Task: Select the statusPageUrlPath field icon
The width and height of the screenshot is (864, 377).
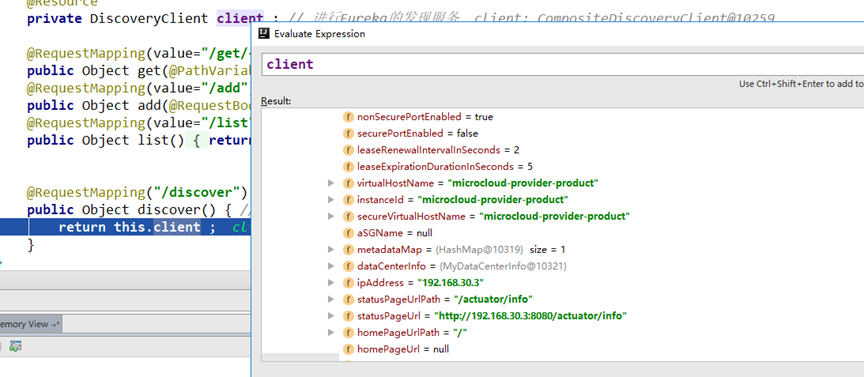Action: pos(348,299)
